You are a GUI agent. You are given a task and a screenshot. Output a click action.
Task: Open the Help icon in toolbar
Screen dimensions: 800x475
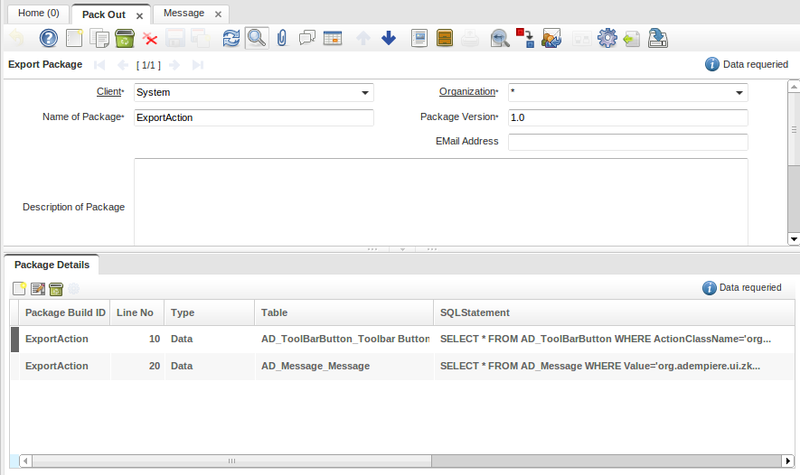pos(48,38)
